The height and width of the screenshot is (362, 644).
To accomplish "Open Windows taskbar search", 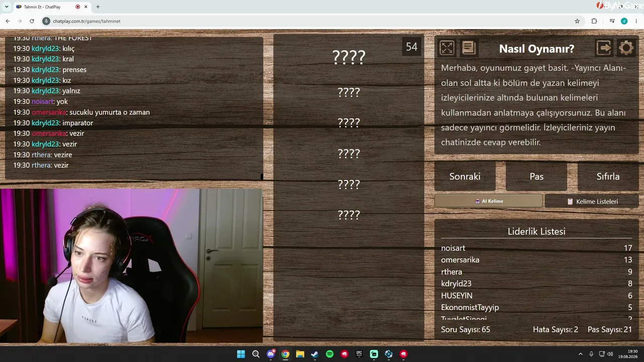I will (256, 354).
